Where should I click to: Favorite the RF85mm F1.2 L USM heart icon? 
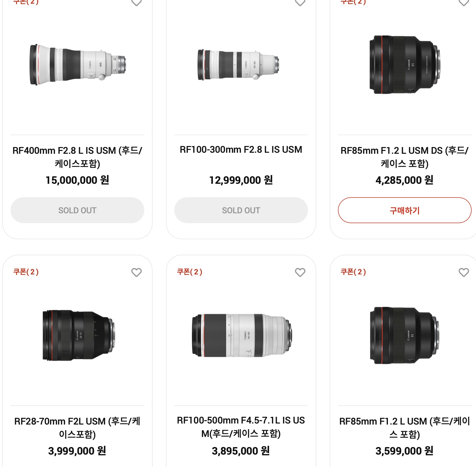(x=464, y=272)
